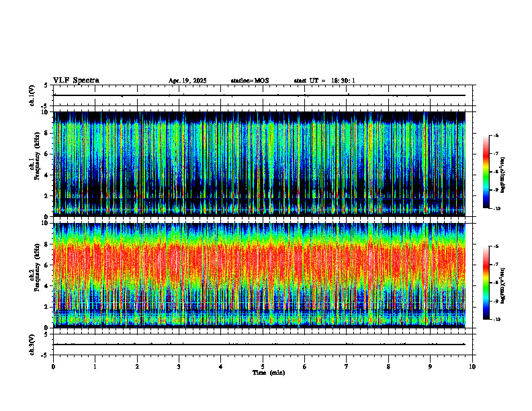
Task: Click the 'station=MOS' header label
Action: point(250,81)
